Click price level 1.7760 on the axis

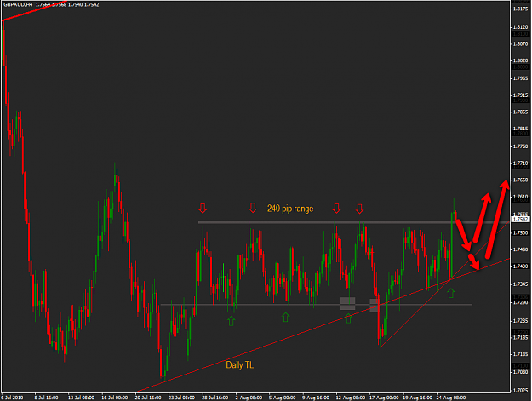click(520, 146)
